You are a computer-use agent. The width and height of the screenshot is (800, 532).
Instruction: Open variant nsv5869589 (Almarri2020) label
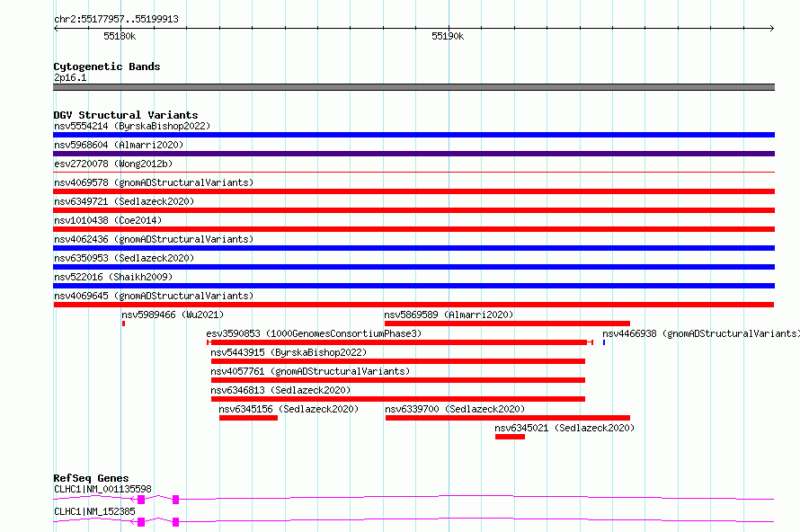click(449, 315)
